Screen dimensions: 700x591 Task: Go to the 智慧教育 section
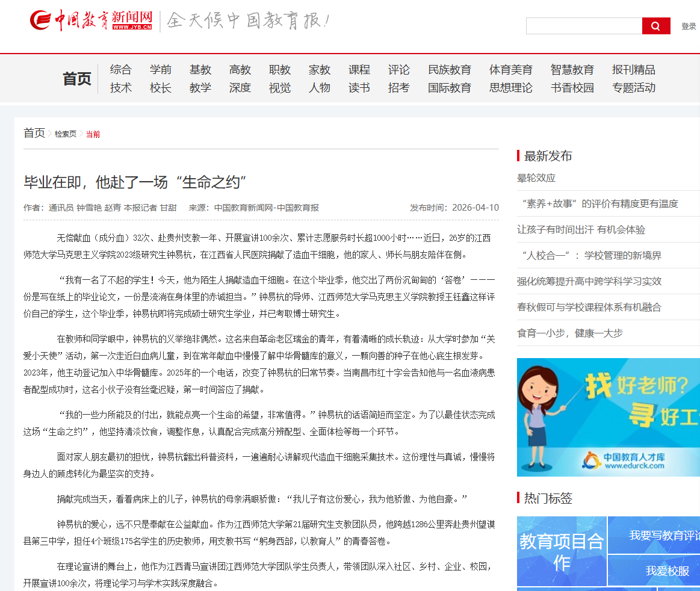tap(572, 70)
